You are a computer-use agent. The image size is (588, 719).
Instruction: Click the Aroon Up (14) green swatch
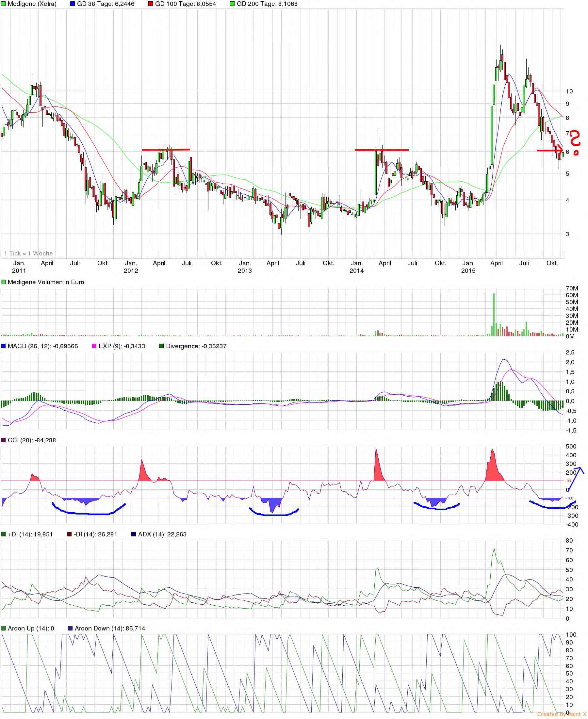tap(3, 629)
